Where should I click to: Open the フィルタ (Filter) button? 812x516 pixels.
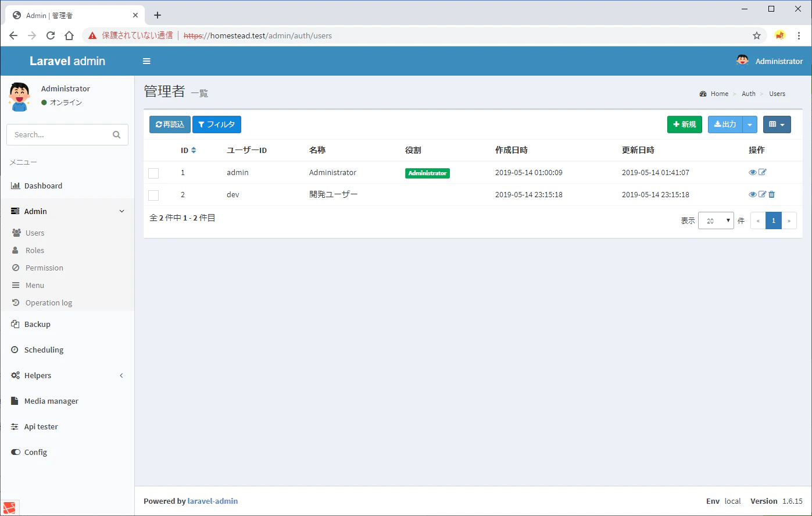pyautogui.click(x=217, y=124)
